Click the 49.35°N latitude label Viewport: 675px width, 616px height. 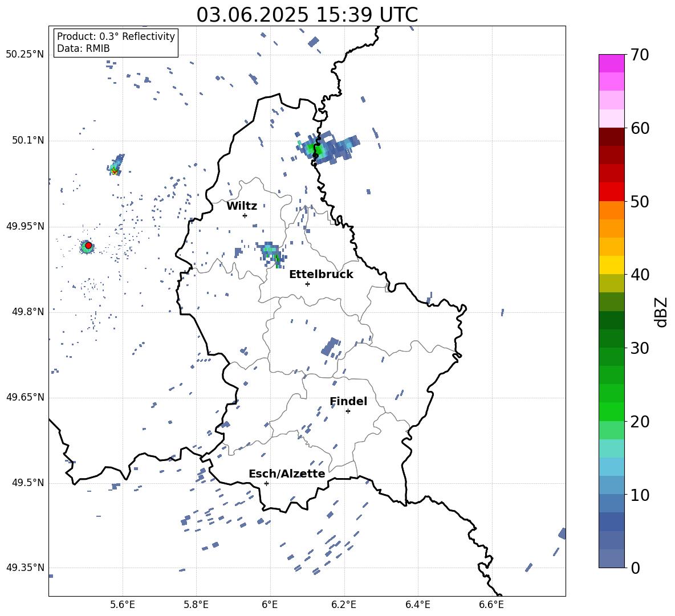pos(25,568)
